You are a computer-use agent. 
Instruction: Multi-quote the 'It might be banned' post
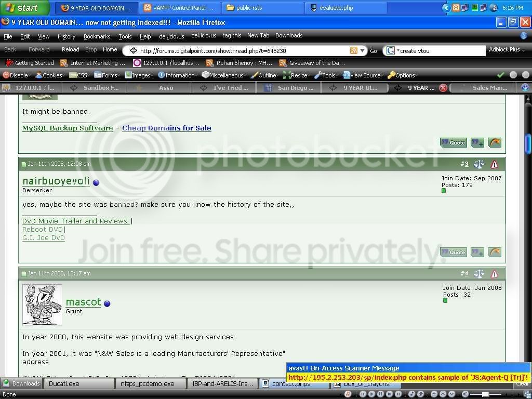click(477, 143)
